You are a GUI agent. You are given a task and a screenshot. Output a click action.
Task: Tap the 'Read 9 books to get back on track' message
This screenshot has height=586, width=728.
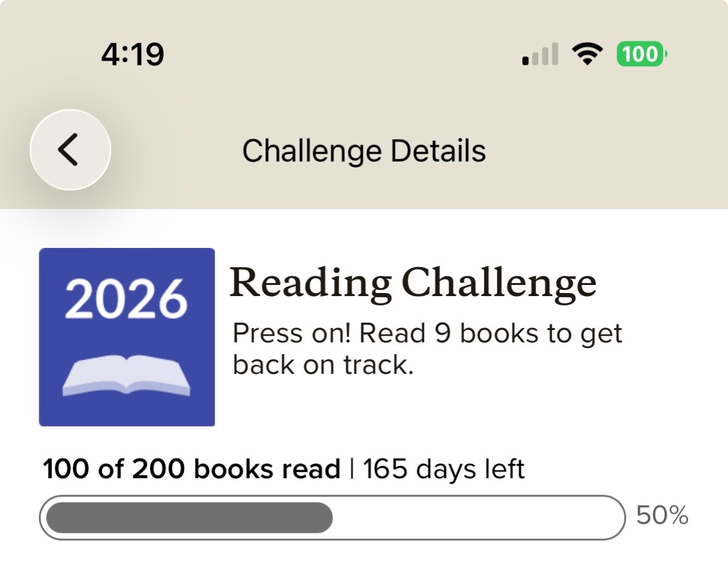click(427, 349)
